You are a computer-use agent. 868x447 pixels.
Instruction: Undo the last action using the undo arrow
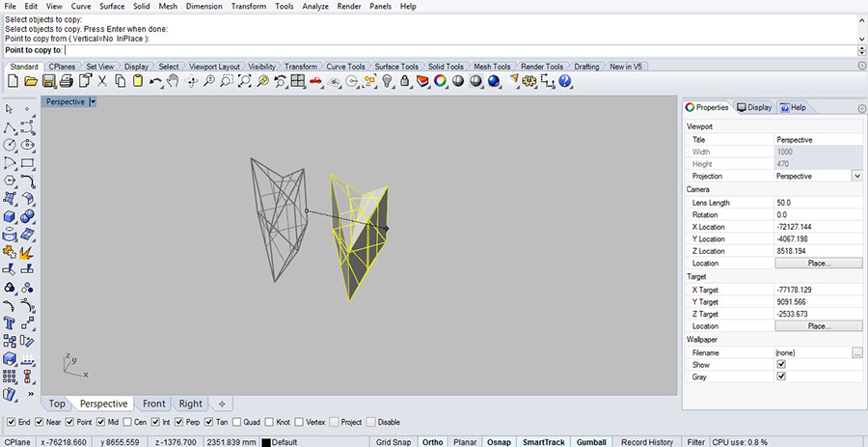click(x=155, y=81)
